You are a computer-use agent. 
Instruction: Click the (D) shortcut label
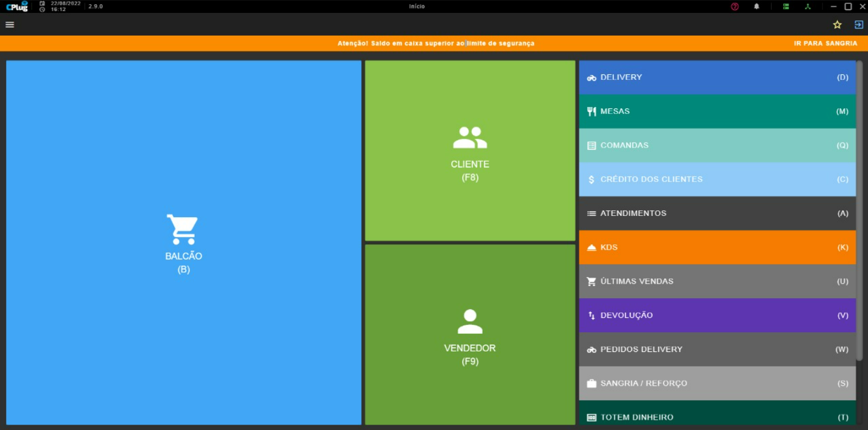click(843, 77)
